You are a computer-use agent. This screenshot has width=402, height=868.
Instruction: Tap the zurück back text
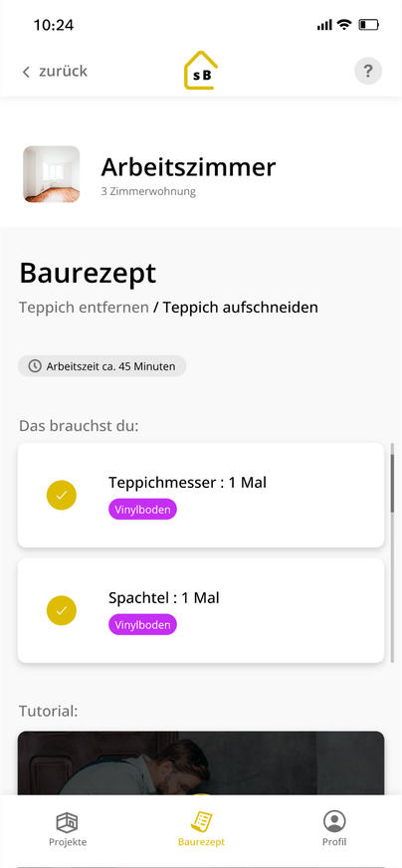tap(63, 72)
